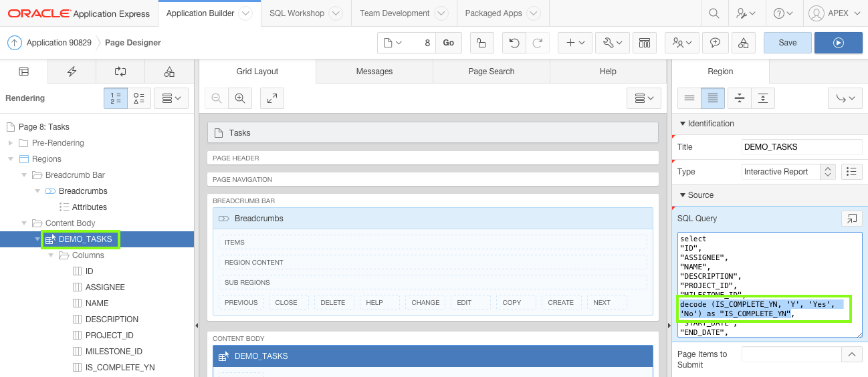Run the page with play button
Screen dimensions: 868x377
point(839,43)
